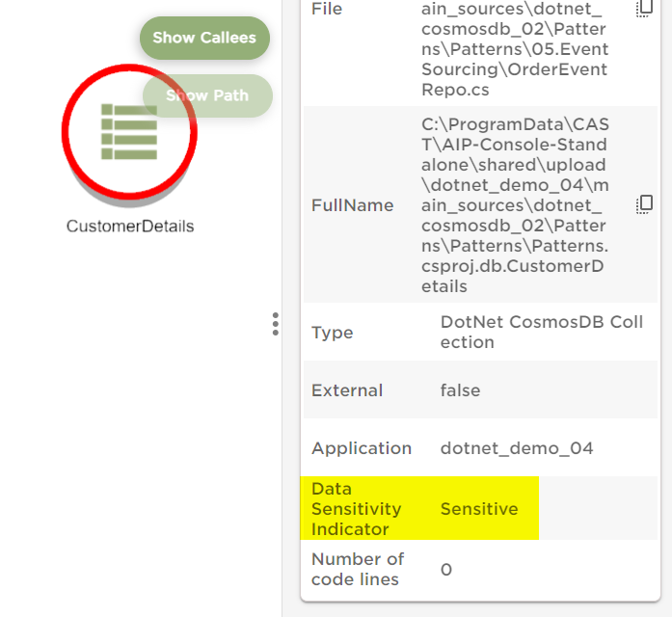Click the FullName property label
Viewport: 672px width, 617px height.
[x=352, y=205]
